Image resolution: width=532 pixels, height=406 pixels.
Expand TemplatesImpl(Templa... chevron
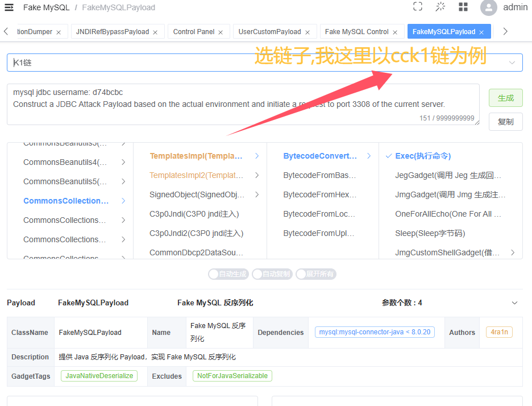[257, 156]
